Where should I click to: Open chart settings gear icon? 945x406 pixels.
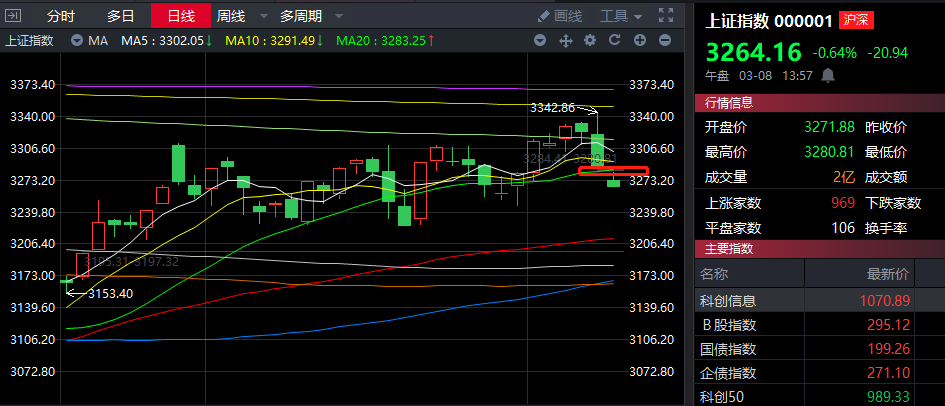pos(589,40)
